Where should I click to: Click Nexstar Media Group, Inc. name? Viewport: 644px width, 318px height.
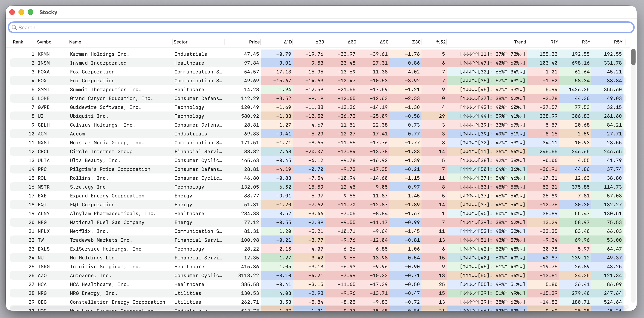coord(107,143)
